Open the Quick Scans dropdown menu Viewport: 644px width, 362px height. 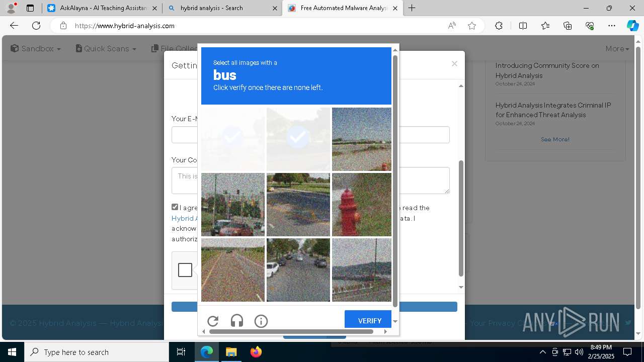pos(106,49)
